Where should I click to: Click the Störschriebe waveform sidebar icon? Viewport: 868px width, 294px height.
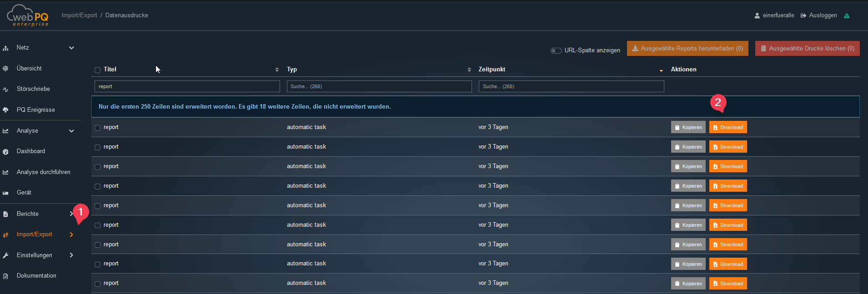click(5, 90)
